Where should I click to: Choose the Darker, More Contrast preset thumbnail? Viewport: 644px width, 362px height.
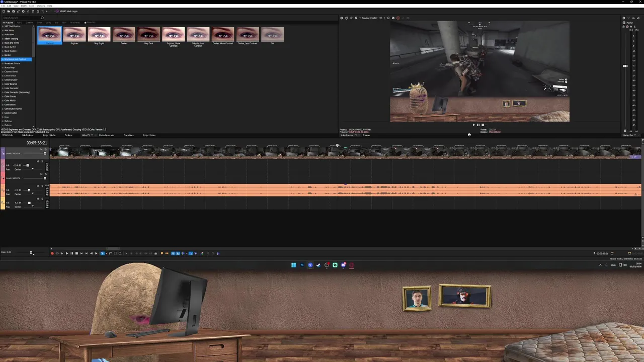point(222,35)
